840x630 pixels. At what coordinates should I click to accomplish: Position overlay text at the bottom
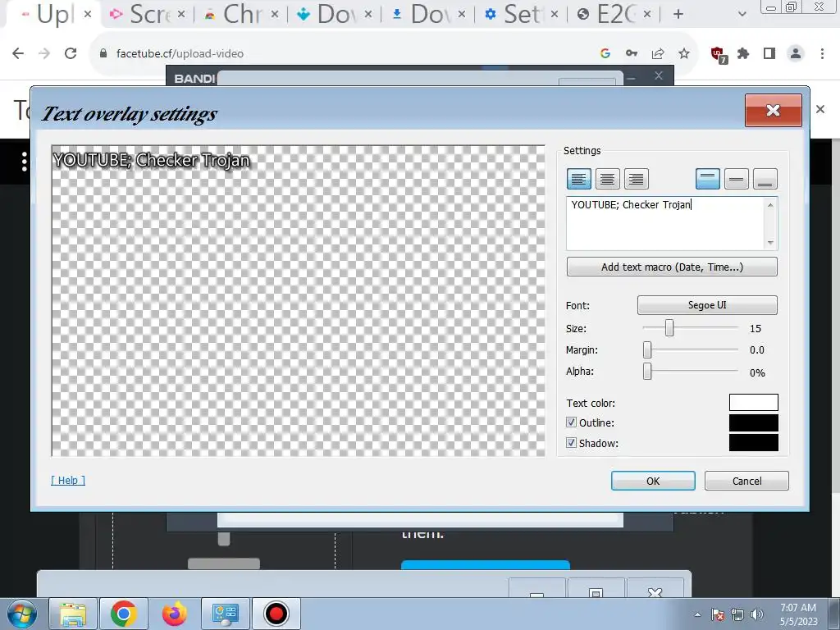tap(765, 179)
